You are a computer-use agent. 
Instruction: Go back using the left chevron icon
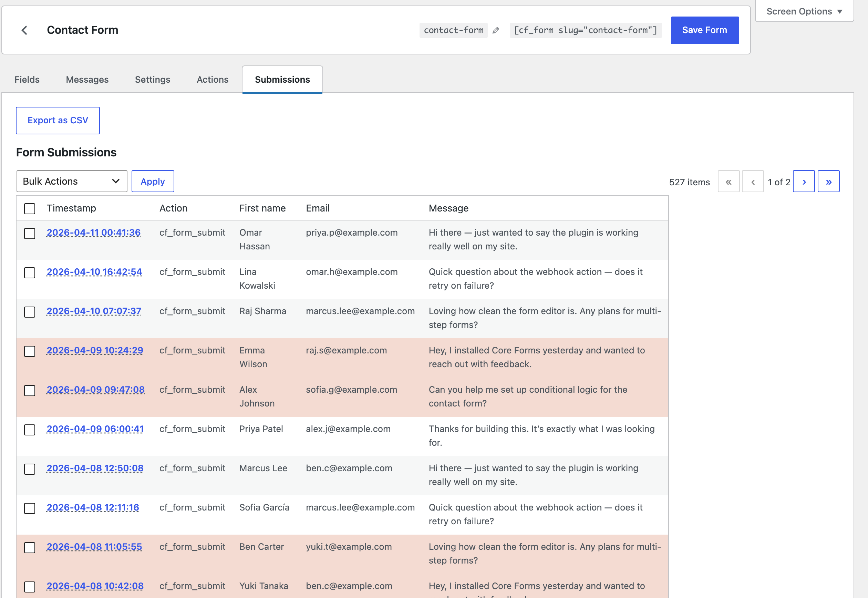pyautogui.click(x=24, y=30)
